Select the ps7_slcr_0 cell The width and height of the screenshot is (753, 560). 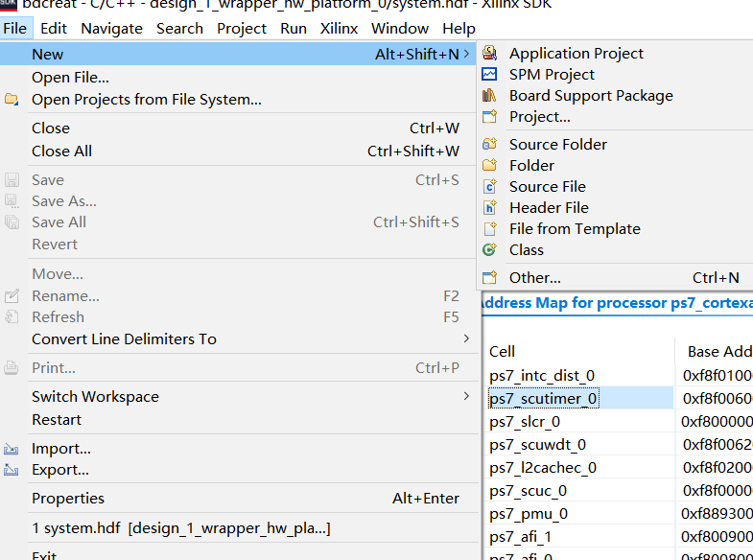(x=525, y=421)
